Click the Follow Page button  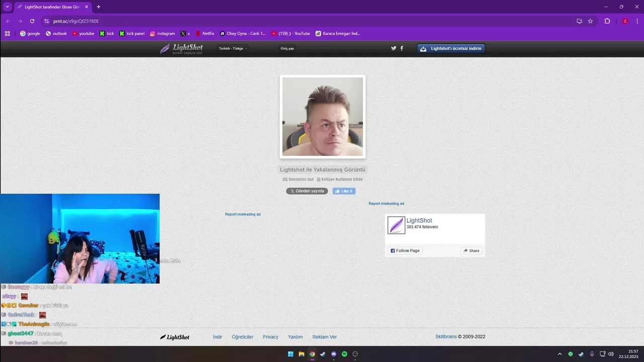click(x=405, y=251)
